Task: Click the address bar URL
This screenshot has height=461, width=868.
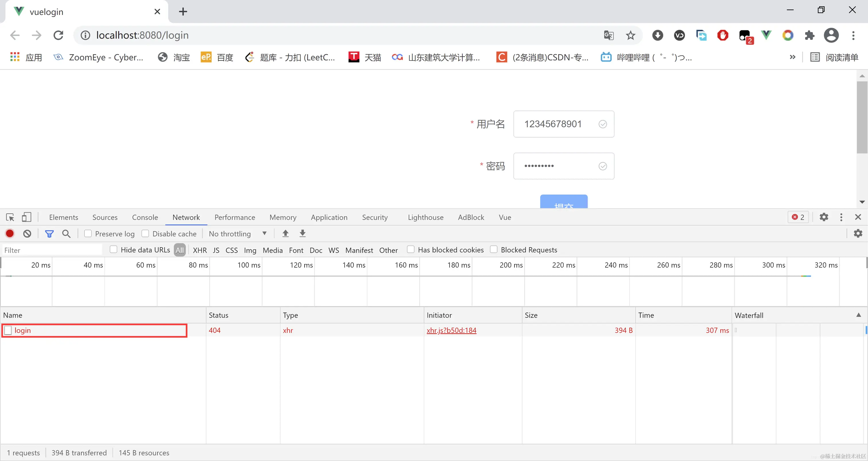Action: pyautogui.click(x=142, y=35)
